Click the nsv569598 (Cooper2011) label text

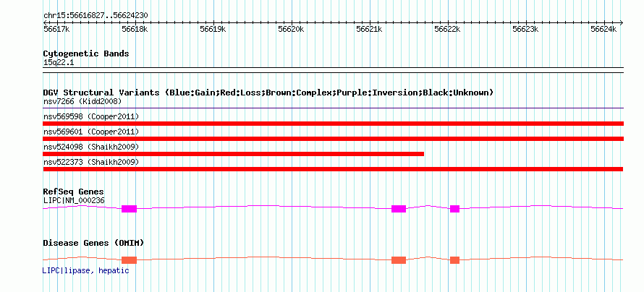point(91,116)
